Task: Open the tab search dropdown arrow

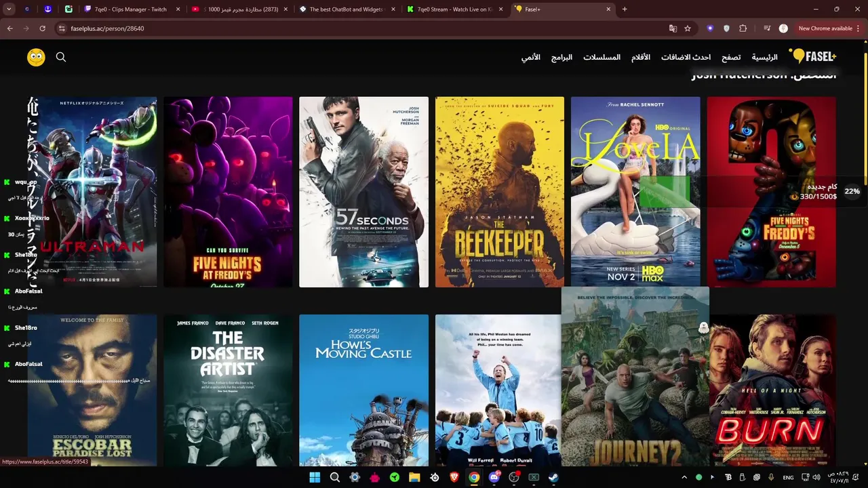Action: (9, 9)
